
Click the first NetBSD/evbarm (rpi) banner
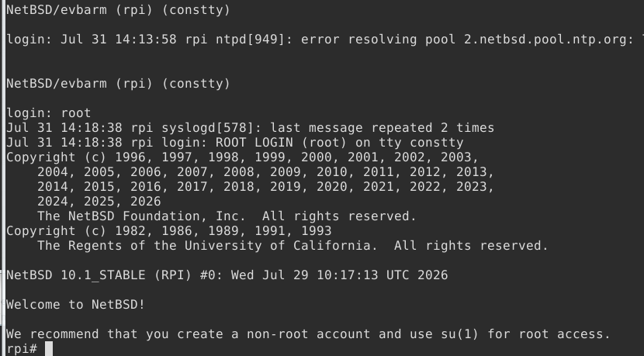(x=118, y=10)
